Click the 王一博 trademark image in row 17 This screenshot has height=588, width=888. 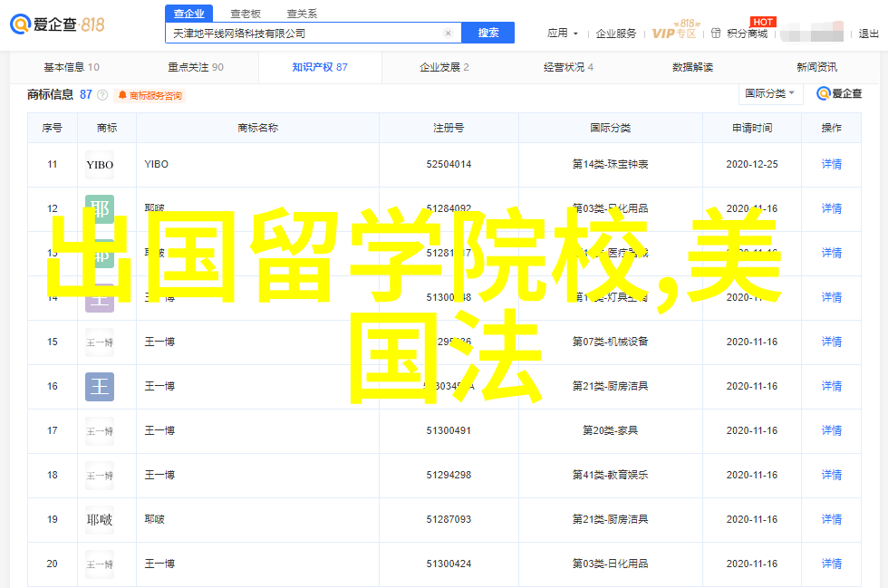click(x=100, y=431)
